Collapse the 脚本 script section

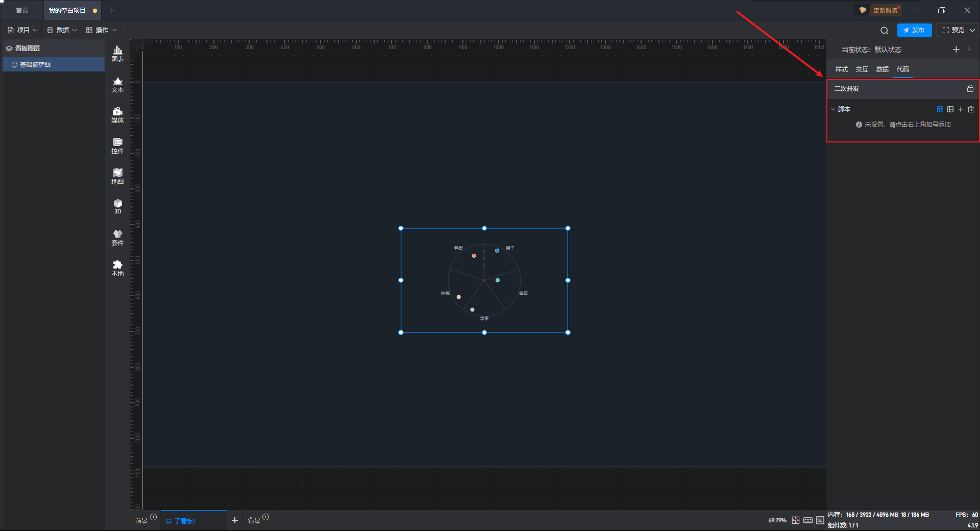point(833,109)
